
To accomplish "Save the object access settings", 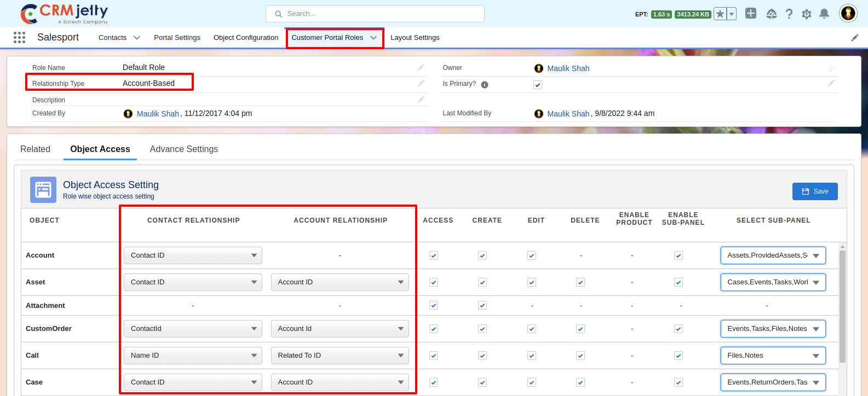I will 814,191.
